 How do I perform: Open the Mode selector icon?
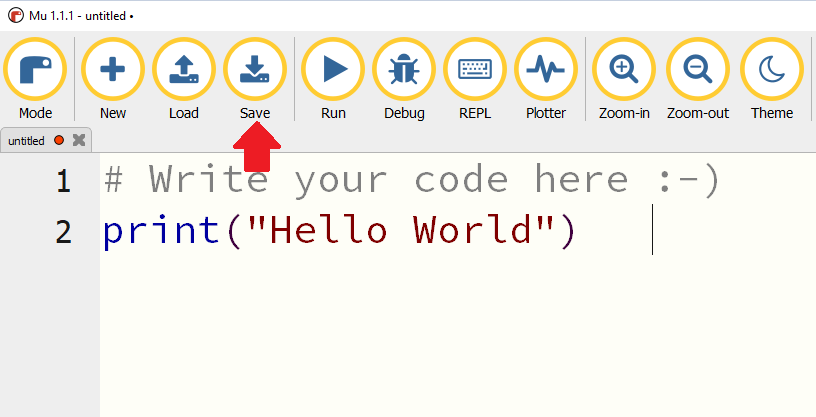click(35, 69)
